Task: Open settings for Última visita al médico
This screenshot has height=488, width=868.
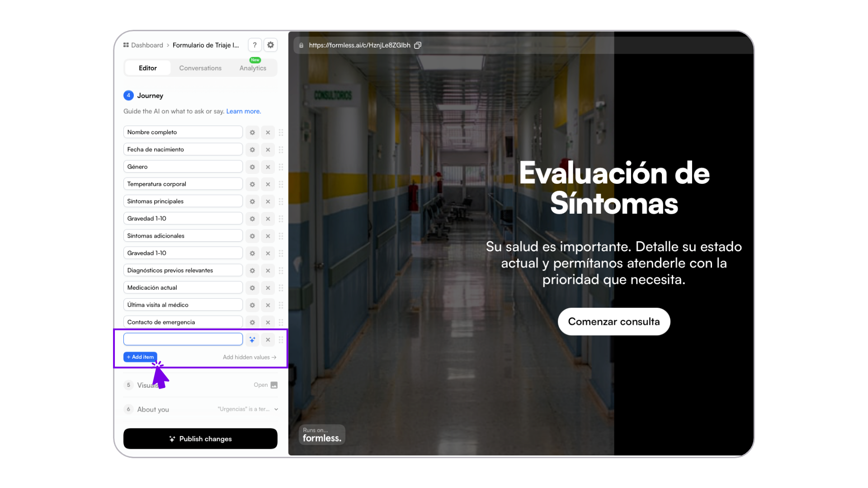Action: pyautogui.click(x=252, y=305)
